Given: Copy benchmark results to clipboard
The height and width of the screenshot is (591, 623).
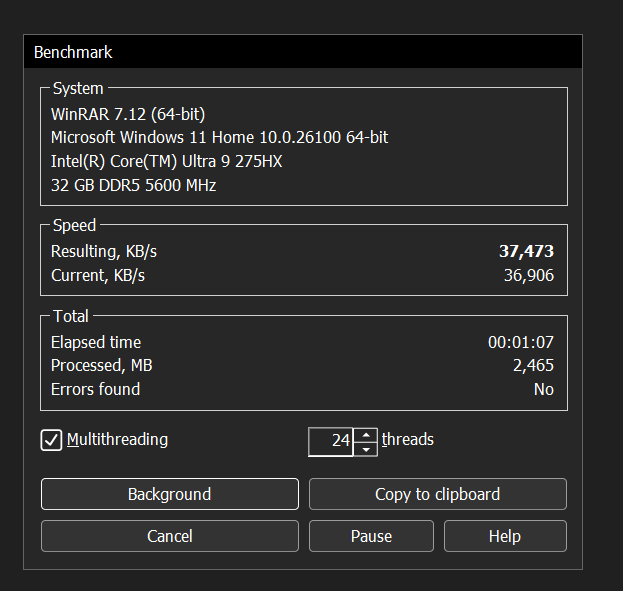Looking at the screenshot, I should tap(437, 494).
